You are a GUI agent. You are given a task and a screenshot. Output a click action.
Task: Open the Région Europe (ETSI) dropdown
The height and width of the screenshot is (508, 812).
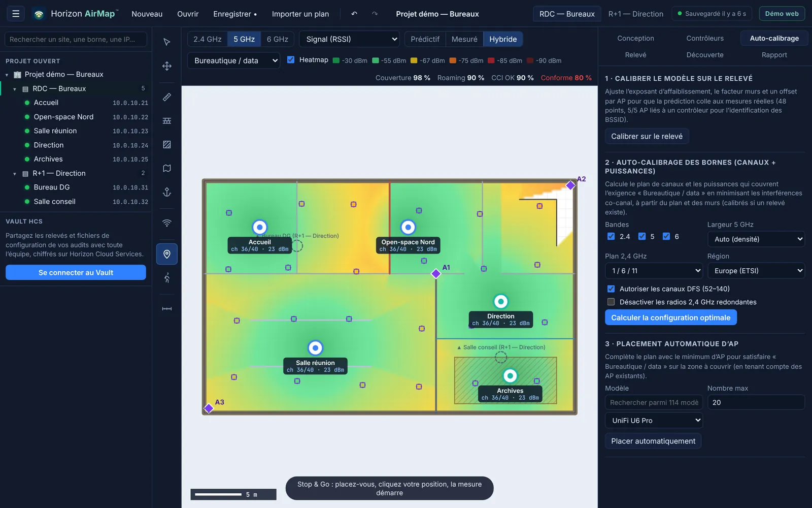pyautogui.click(x=756, y=271)
